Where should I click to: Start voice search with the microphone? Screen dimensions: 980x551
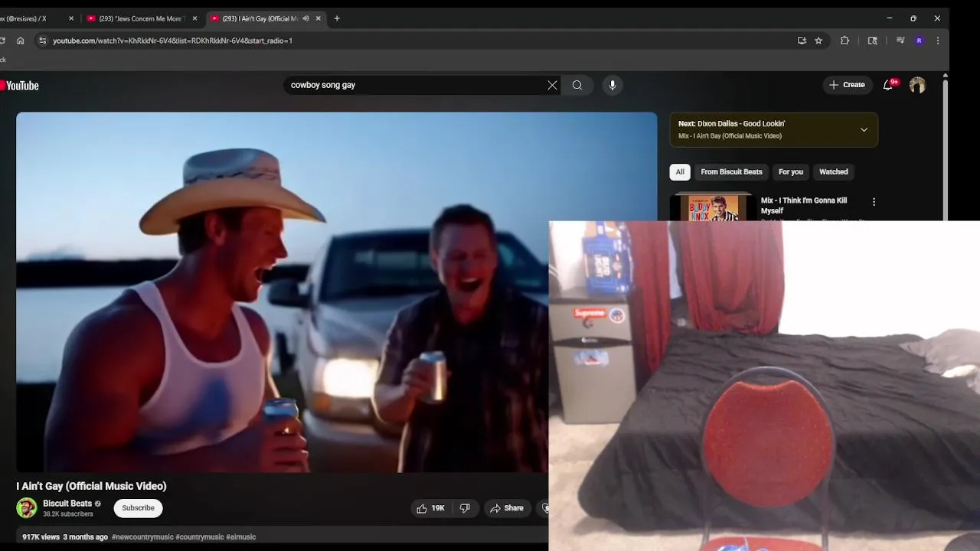(x=612, y=85)
